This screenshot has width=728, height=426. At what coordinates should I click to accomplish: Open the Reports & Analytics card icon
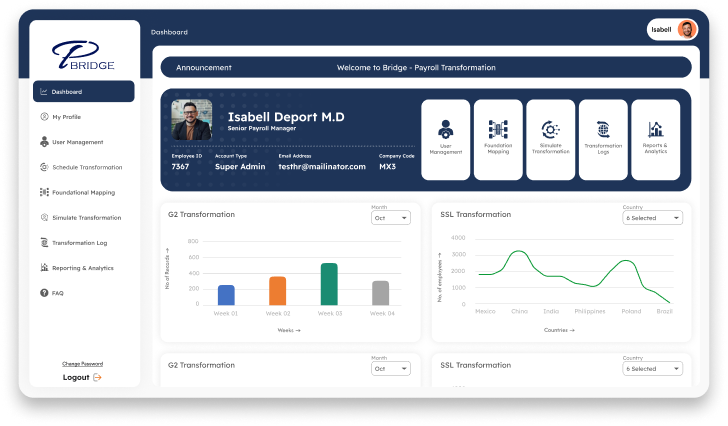655,129
